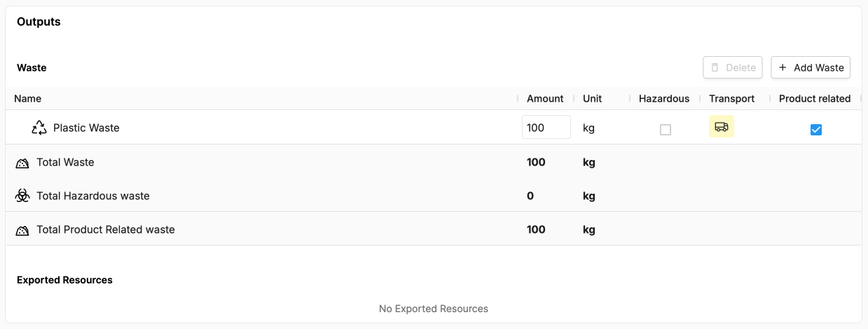Click the Name column header
Image resolution: width=868 pixels, height=329 pixels.
[x=28, y=99]
